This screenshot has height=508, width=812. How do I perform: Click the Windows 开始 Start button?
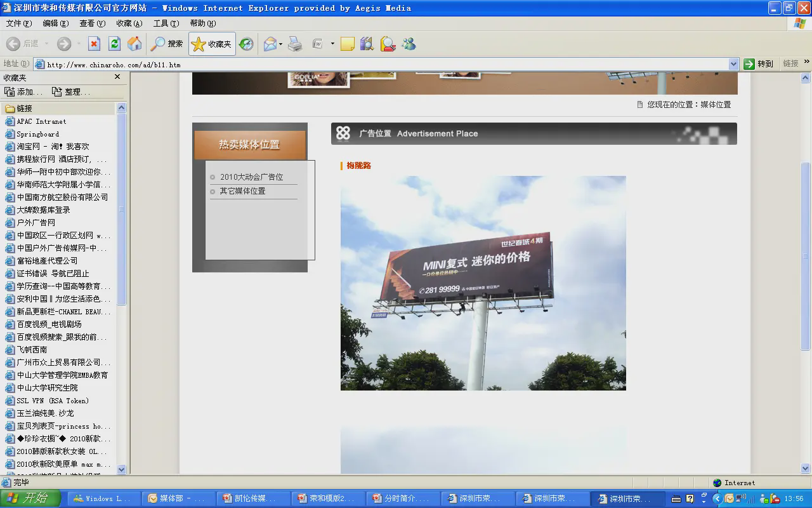30,498
